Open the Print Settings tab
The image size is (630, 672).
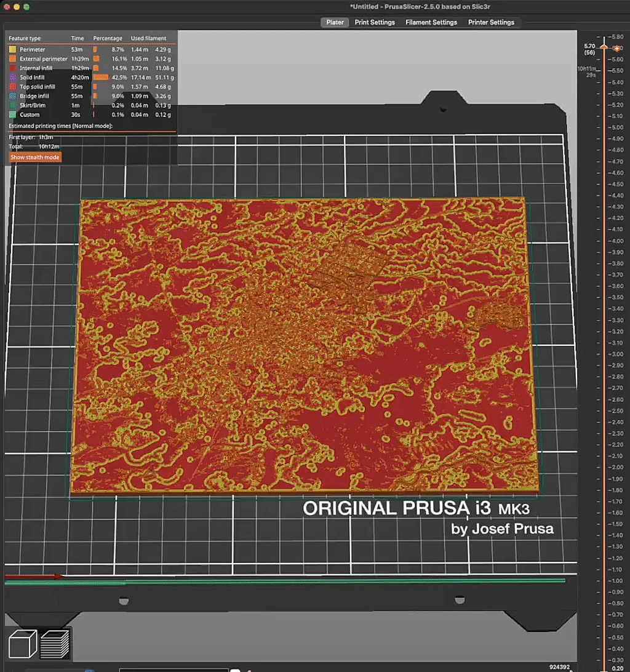[x=375, y=22]
